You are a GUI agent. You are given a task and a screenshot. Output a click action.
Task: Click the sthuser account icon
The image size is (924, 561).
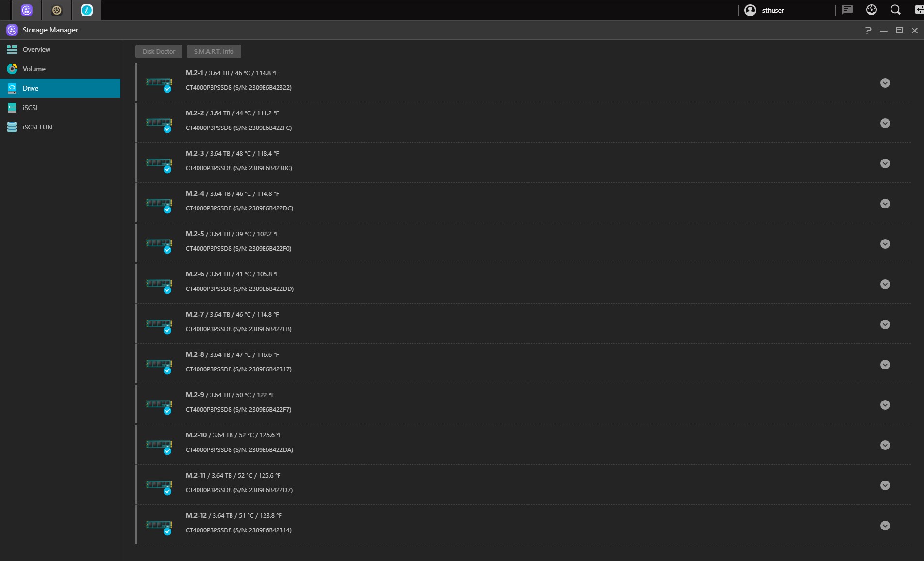(750, 10)
